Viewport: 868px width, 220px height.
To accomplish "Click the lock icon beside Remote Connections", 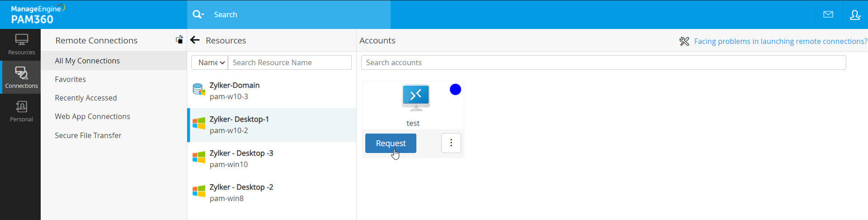I will tap(179, 40).
